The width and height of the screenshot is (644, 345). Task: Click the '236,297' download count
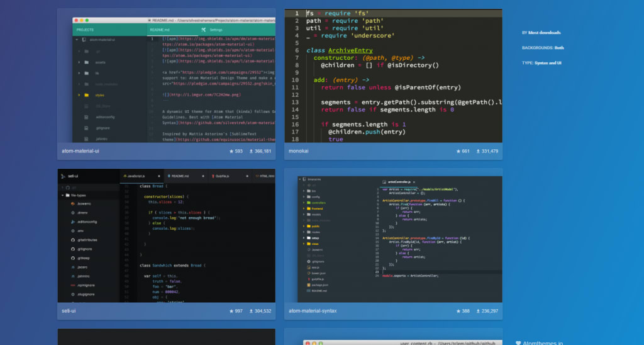click(490, 311)
